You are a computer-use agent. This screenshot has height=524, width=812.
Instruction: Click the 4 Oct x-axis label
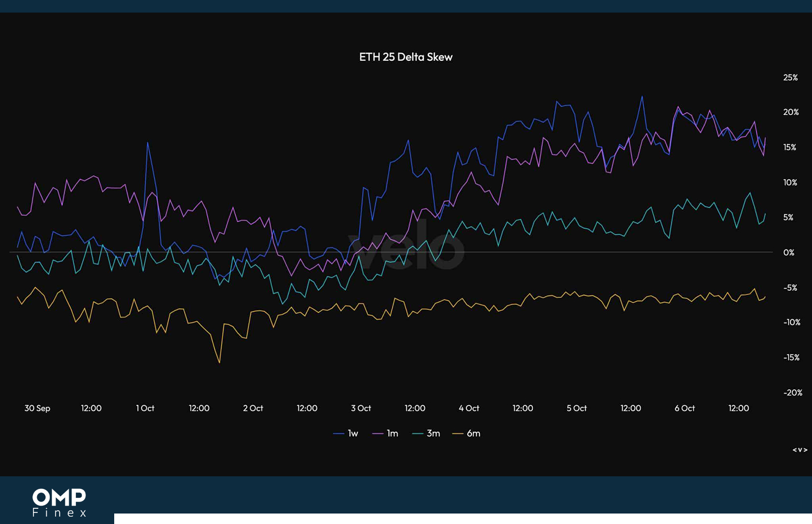pos(469,408)
